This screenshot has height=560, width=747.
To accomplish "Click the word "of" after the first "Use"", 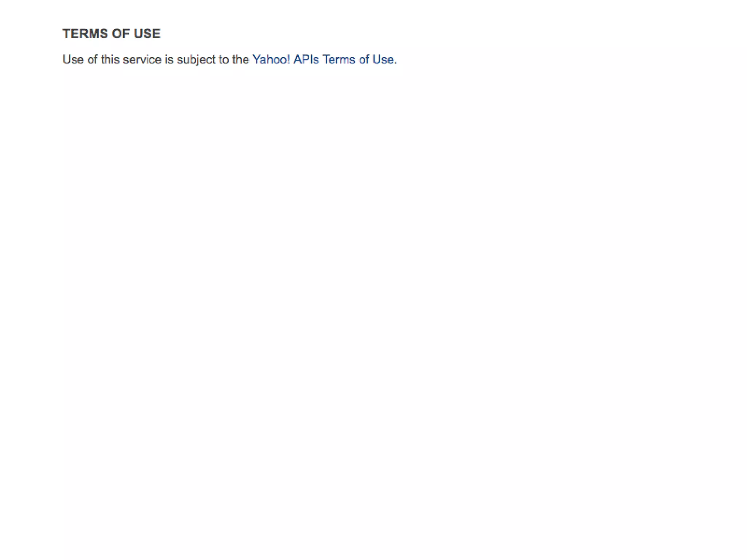I will pos(92,59).
